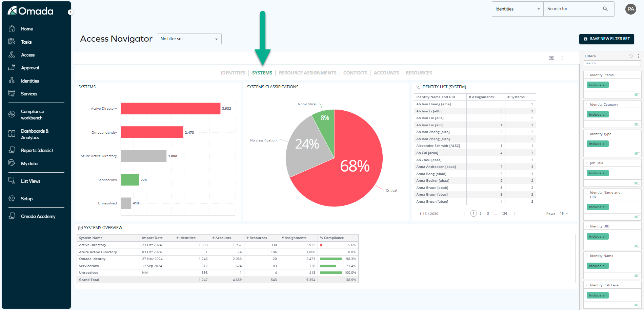Expand the Identity Type filter
The image size is (644, 310).
coord(587,134)
